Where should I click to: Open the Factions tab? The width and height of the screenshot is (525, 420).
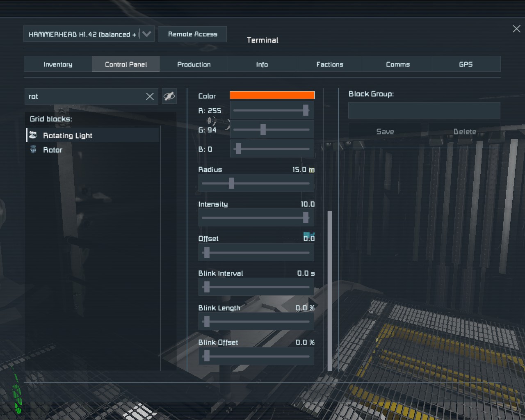330,64
